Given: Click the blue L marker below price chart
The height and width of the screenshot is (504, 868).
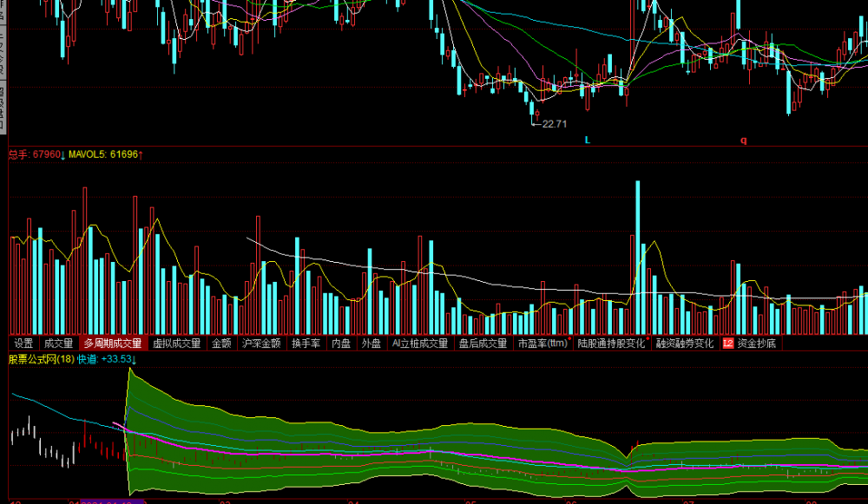Looking at the screenshot, I should point(588,140).
